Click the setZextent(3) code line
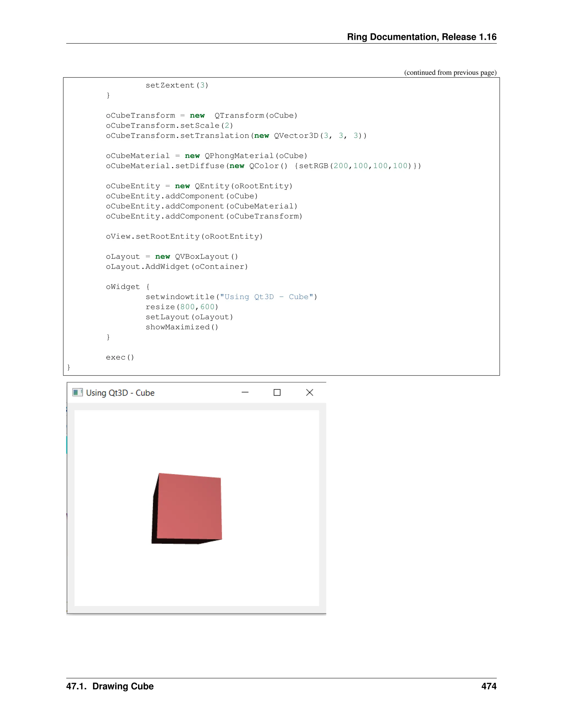This screenshot has width=563, height=728. click(x=177, y=85)
